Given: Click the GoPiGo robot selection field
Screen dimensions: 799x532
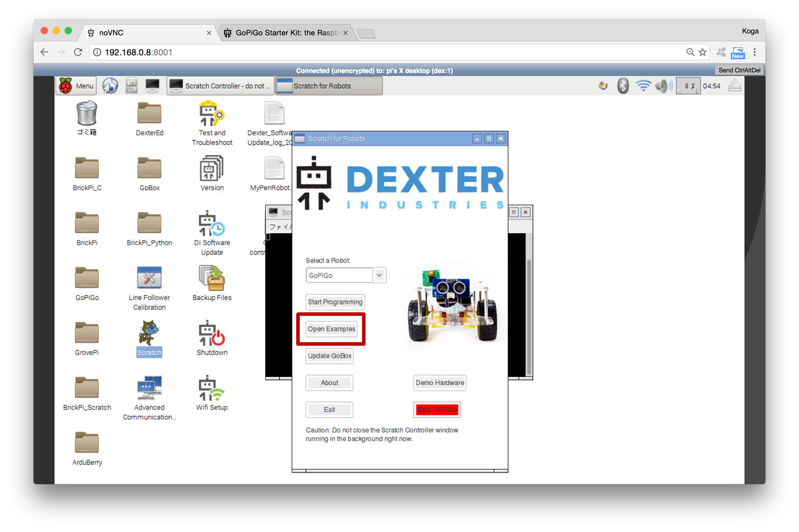Looking at the screenshot, I should point(340,275).
